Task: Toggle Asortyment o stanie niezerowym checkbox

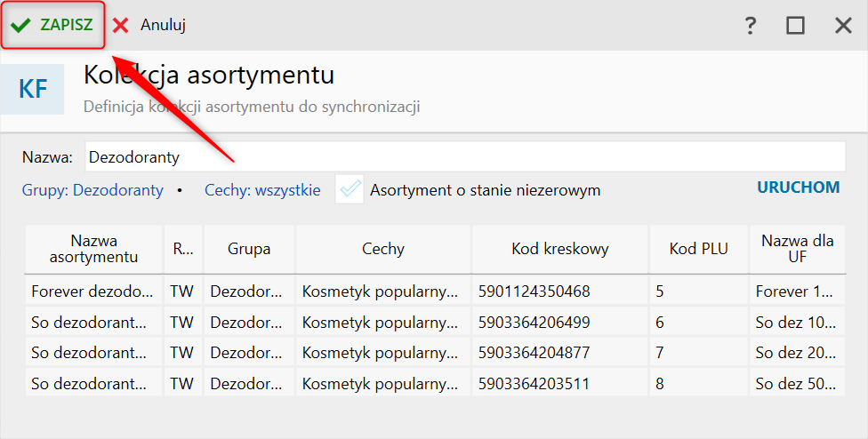Action: coord(350,189)
